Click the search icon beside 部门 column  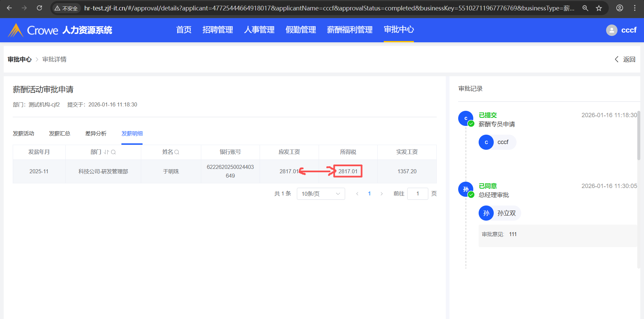coord(113,152)
